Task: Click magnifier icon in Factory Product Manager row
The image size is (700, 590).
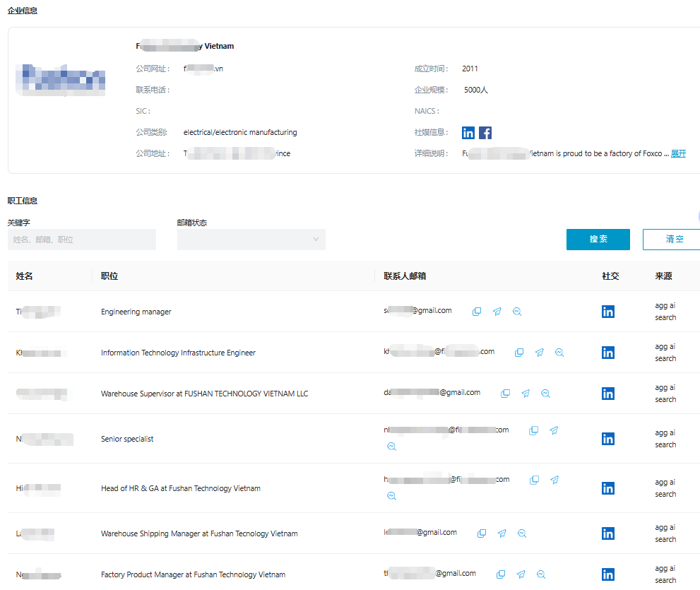Action: point(541,574)
